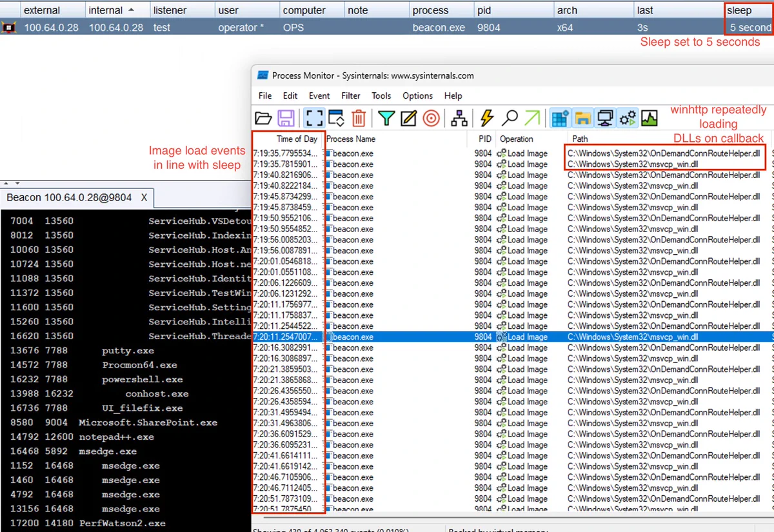Sort sessions by external column header
This screenshot has width=774, height=532.
click(x=53, y=10)
